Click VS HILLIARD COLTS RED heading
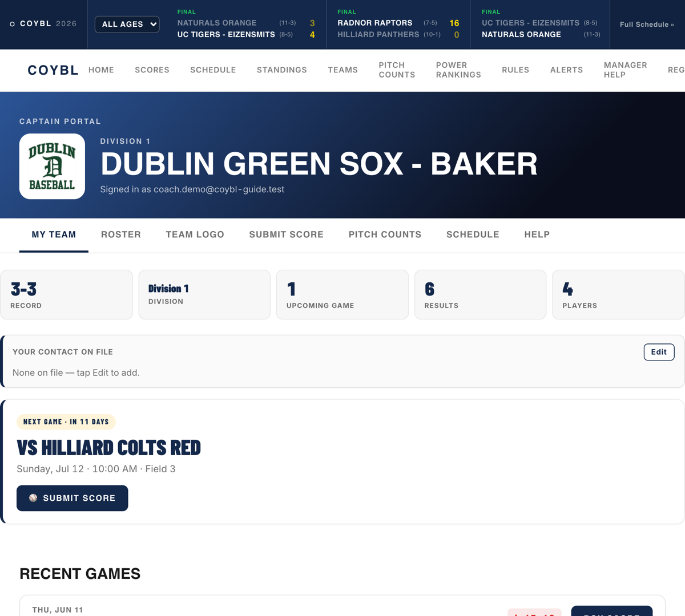The image size is (685, 616). 108,448
